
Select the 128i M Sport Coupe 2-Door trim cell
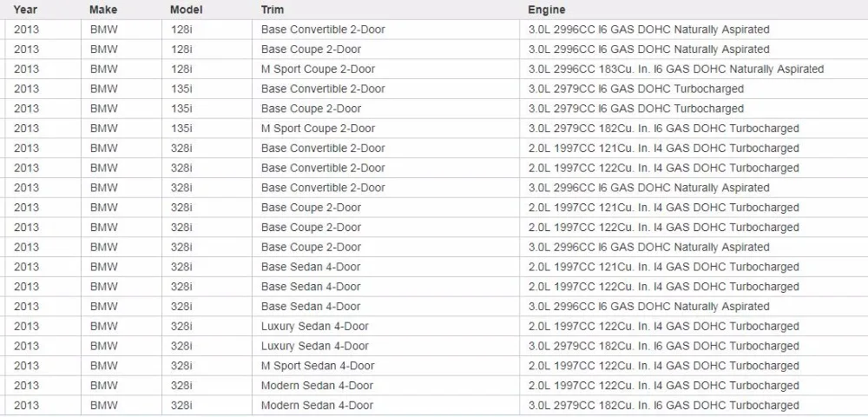point(385,69)
